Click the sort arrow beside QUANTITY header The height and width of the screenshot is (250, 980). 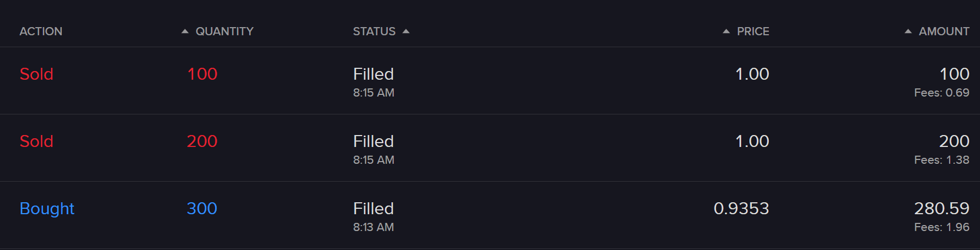point(185,31)
